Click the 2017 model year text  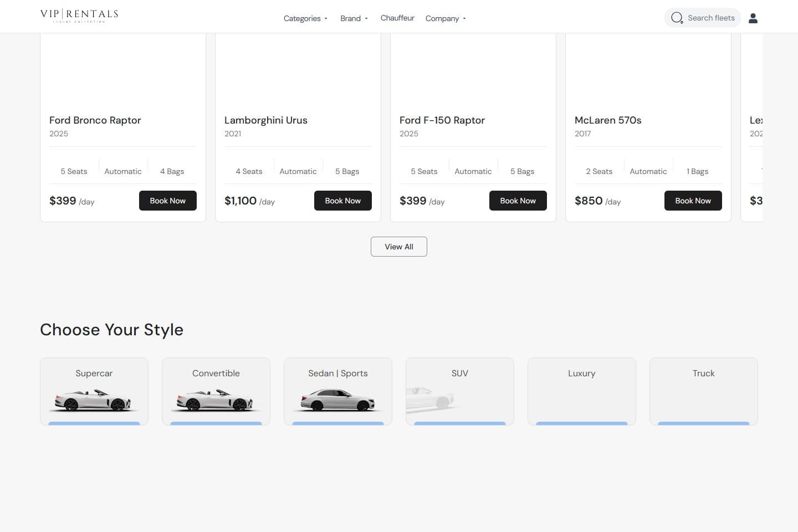pyautogui.click(x=583, y=134)
